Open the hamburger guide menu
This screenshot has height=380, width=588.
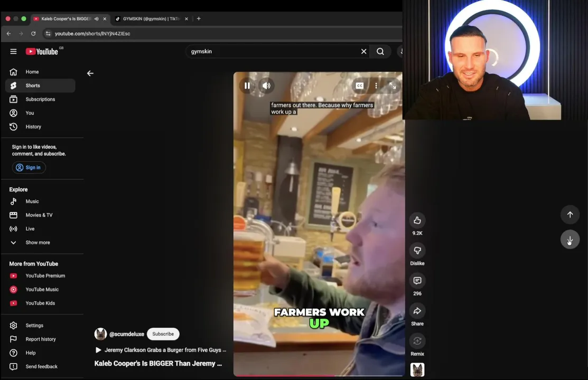point(14,51)
